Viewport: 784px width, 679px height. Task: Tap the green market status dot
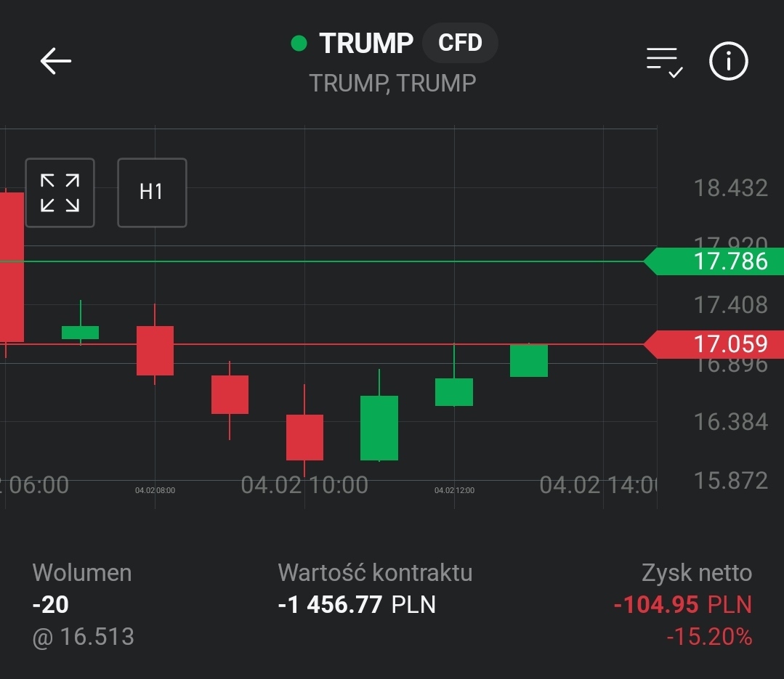point(299,44)
